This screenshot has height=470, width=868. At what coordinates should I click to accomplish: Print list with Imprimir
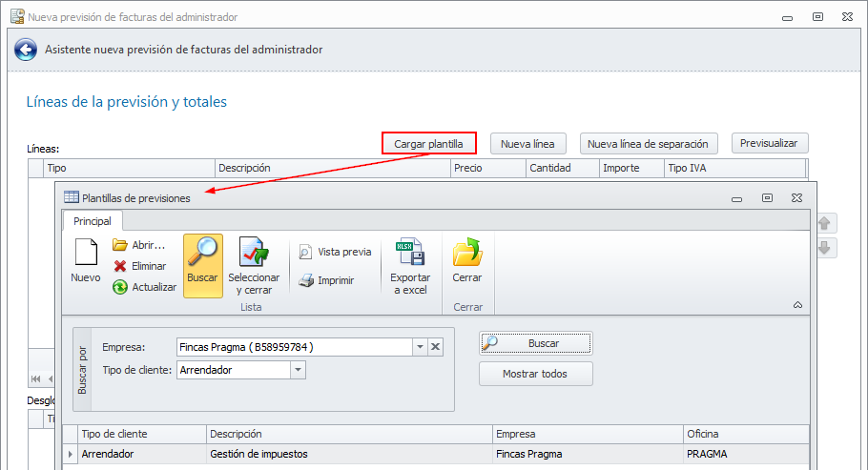[326, 280]
